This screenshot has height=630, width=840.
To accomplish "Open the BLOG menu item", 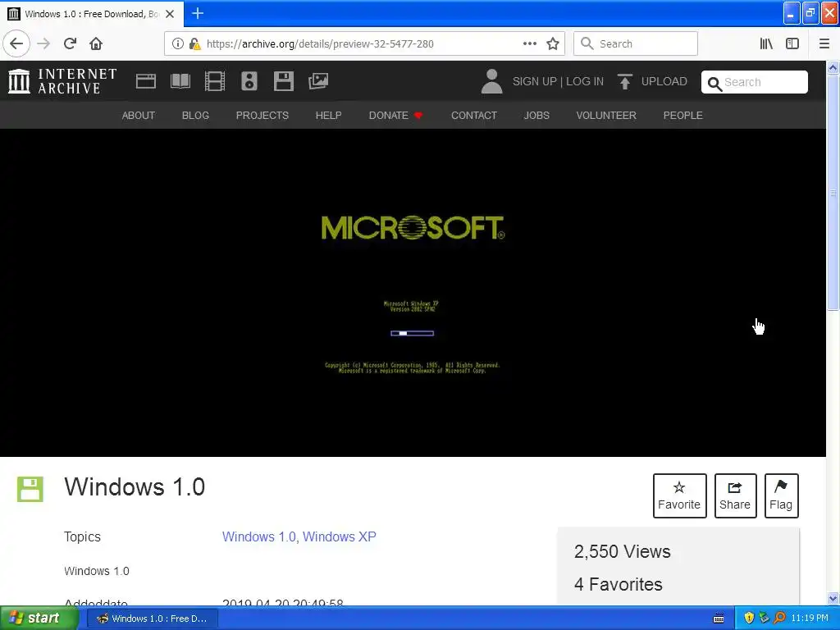I will coord(195,115).
